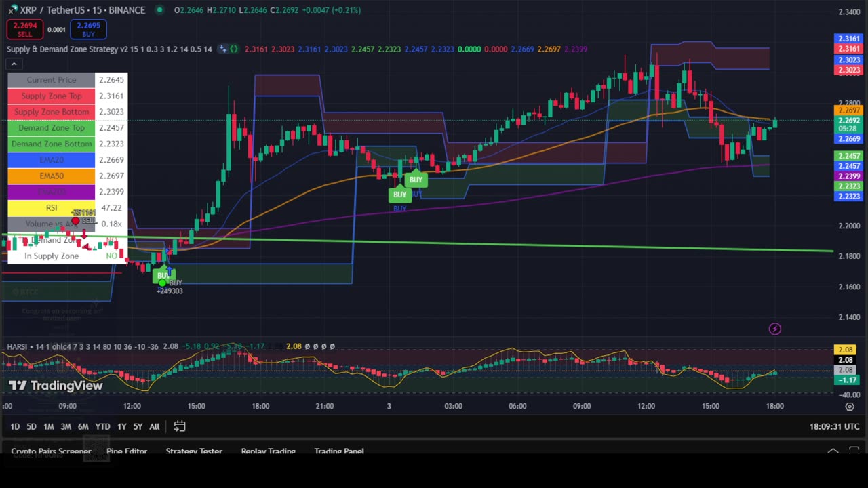Collapse the bottom panel with the up chevron
Screen dimensions: 868x488
(x=833, y=451)
